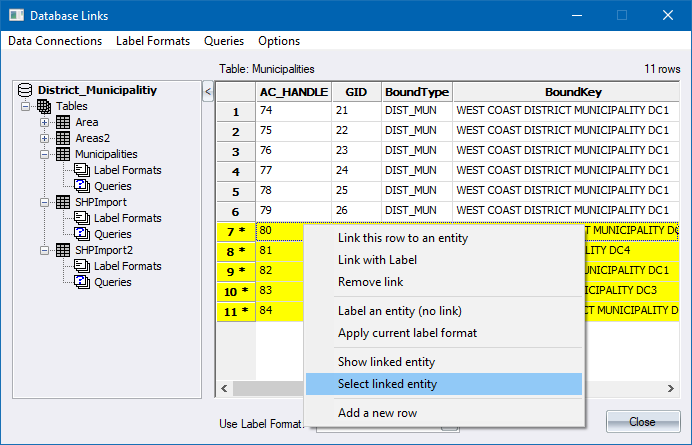
Task: Select the Area table icon
Action: tap(63, 122)
